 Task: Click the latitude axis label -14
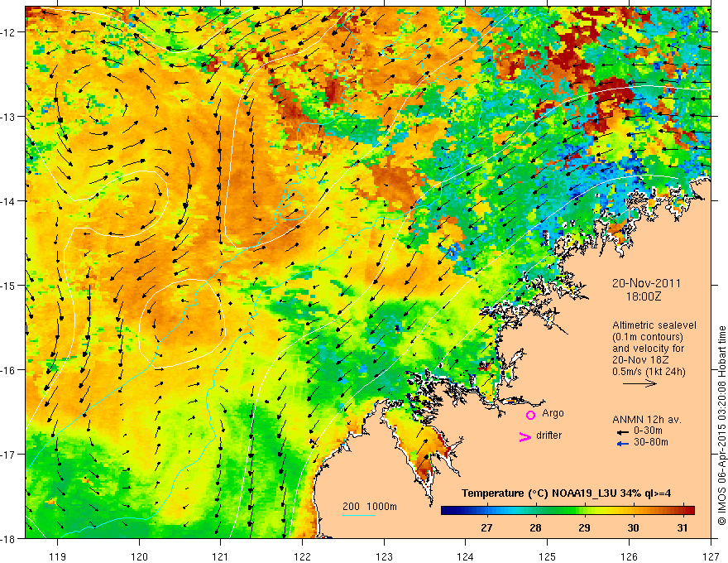tap(8, 201)
